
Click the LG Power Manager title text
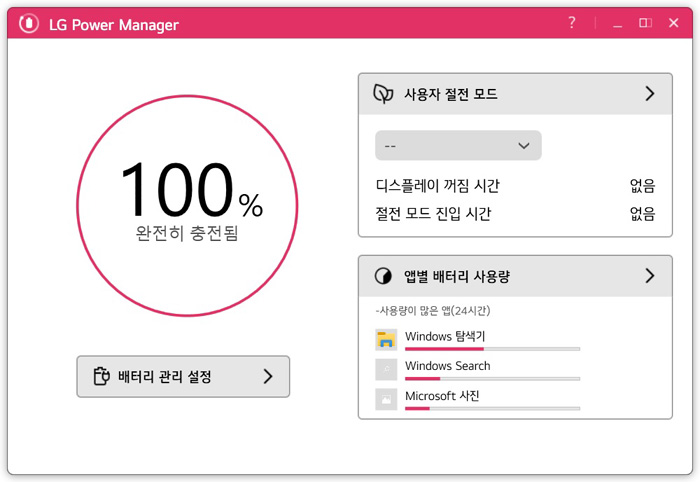(114, 25)
